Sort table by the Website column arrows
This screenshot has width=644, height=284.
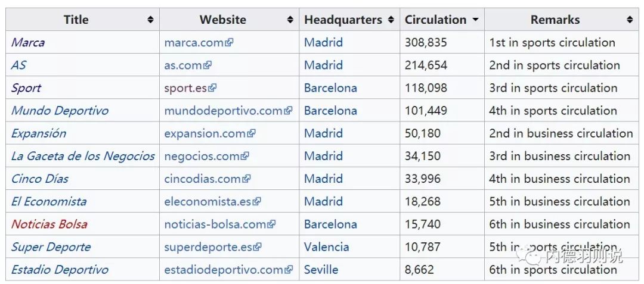pos(290,20)
